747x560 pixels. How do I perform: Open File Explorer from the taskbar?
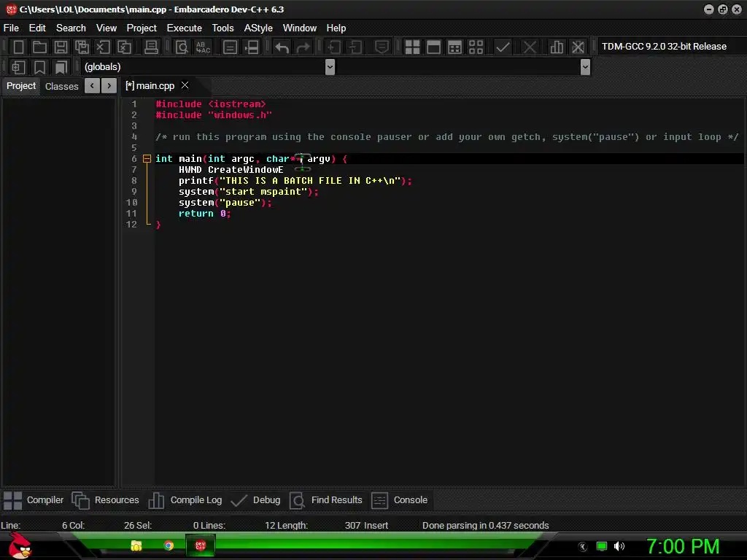point(136,545)
